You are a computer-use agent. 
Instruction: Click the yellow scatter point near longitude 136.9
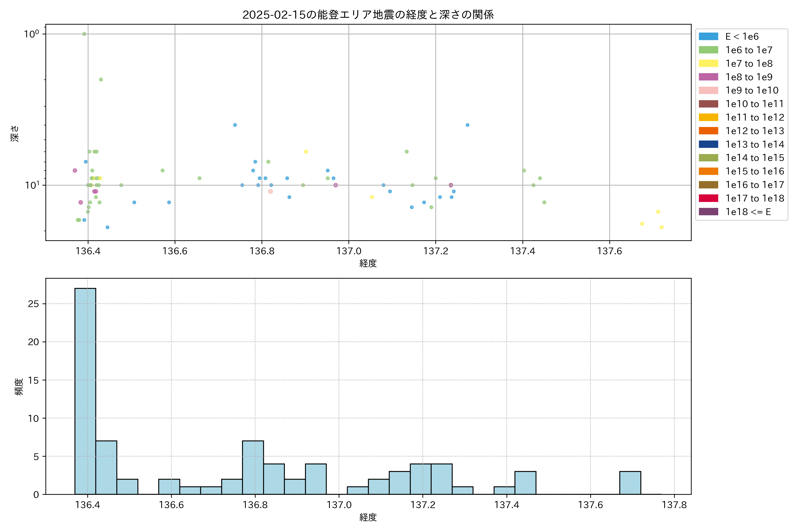(306, 152)
